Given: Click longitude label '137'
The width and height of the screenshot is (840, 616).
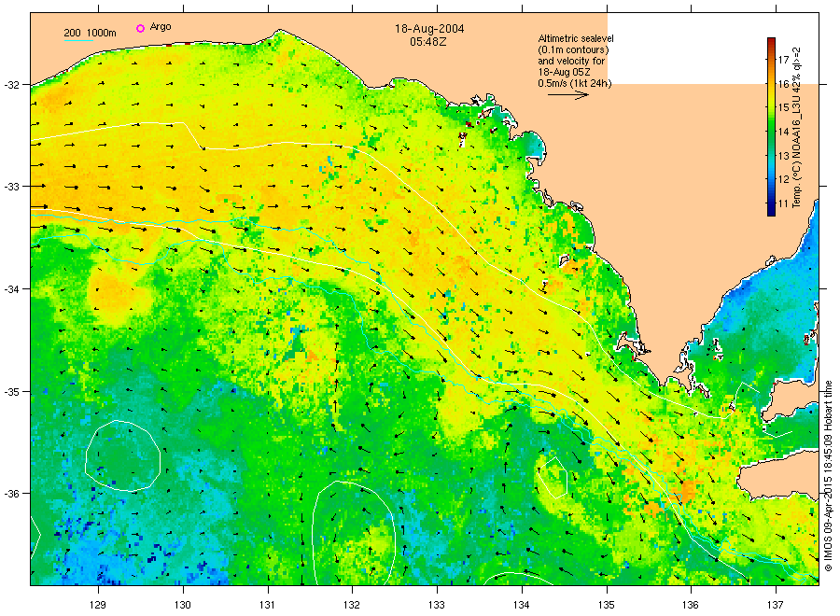Looking at the screenshot, I should coord(776,605).
